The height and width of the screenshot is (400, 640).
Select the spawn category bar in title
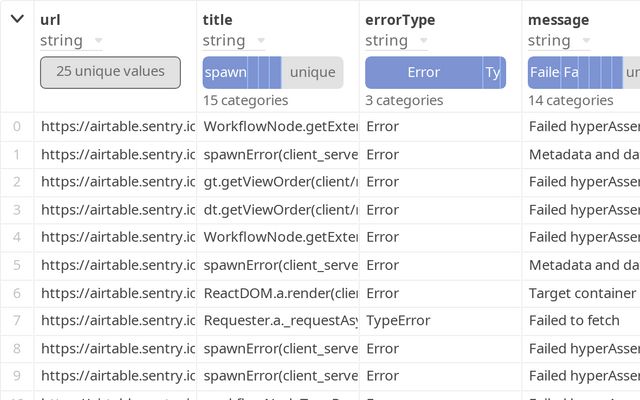224,72
